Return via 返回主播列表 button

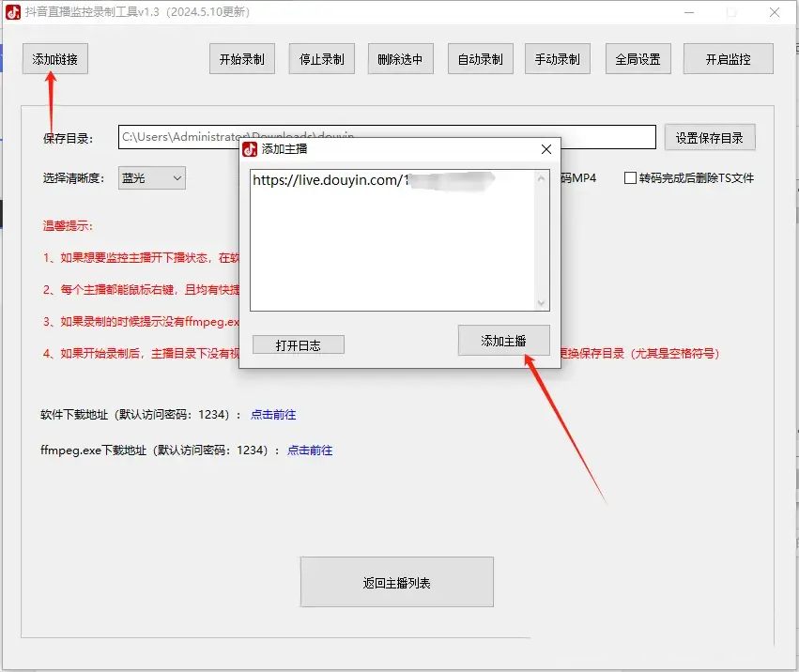[396, 582]
